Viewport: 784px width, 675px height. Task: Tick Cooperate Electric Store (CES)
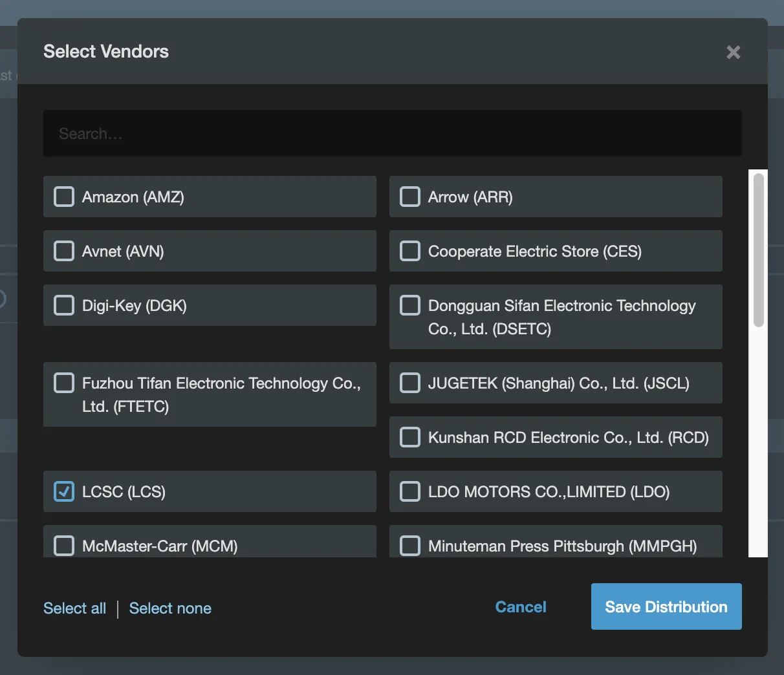tap(410, 251)
